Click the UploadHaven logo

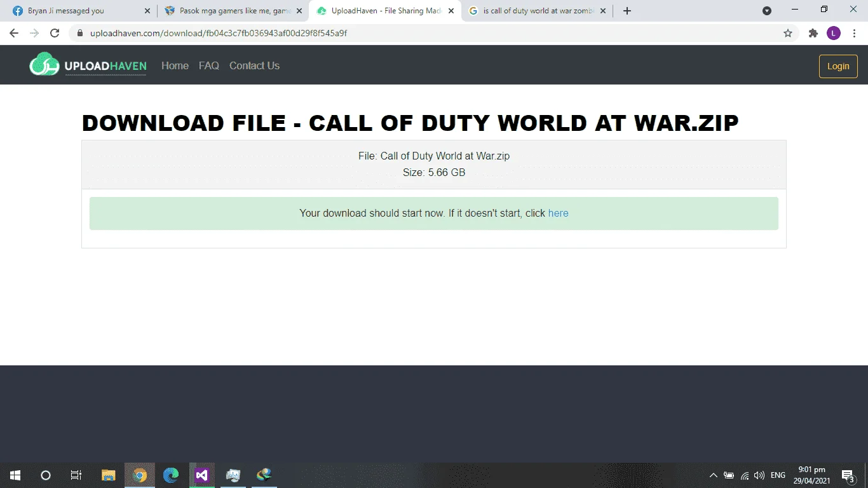tap(88, 65)
